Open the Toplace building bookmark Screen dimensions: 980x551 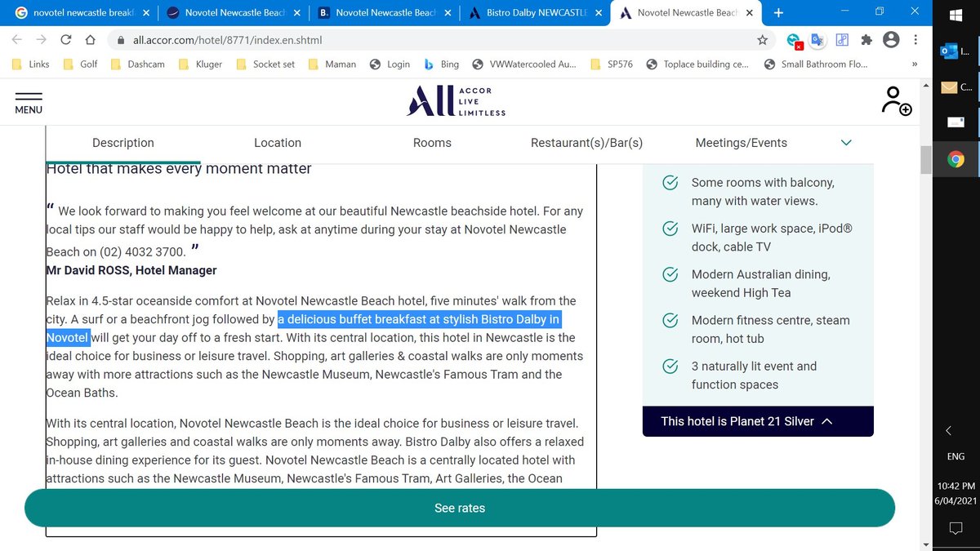[697, 64]
